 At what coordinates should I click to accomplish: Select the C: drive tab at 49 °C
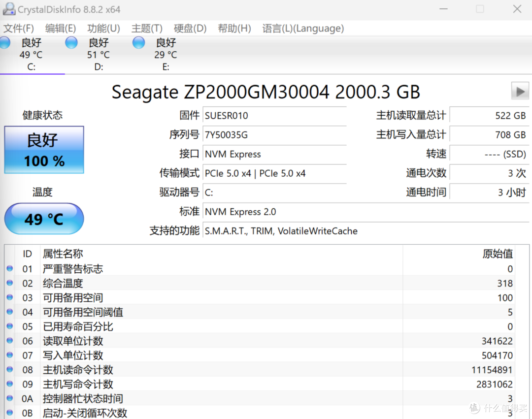(x=31, y=55)
